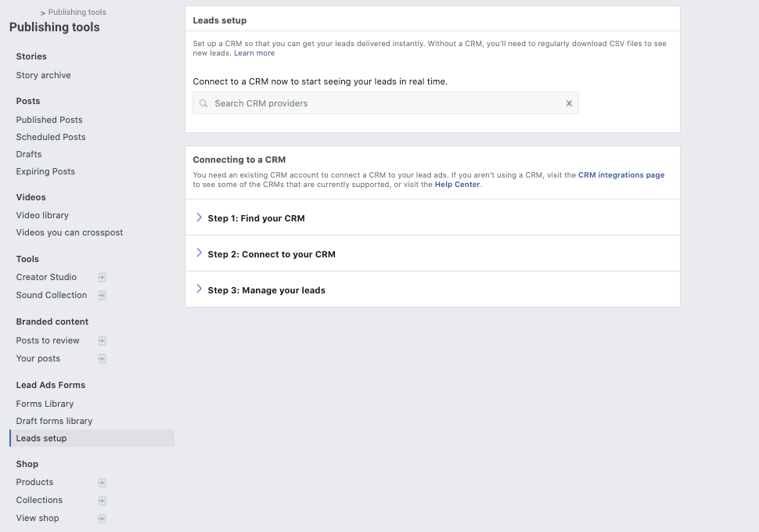Go to Scheduled Posts
Viewport: 759px width, 532px height.
(x=51, y=137)
